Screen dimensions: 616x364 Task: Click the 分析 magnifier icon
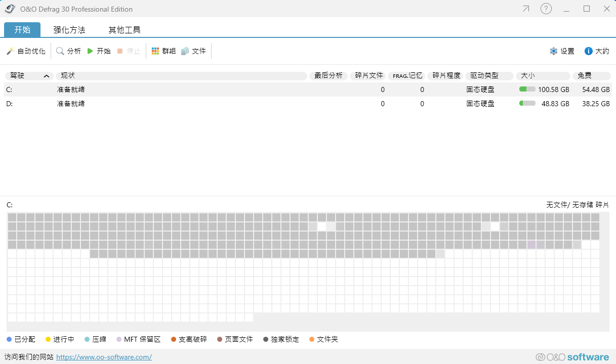[x=60, y=51]
